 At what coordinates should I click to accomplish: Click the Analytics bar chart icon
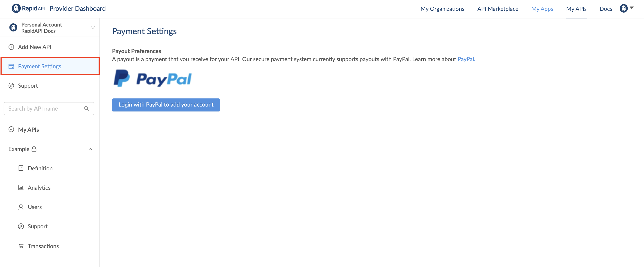[21, 188]
